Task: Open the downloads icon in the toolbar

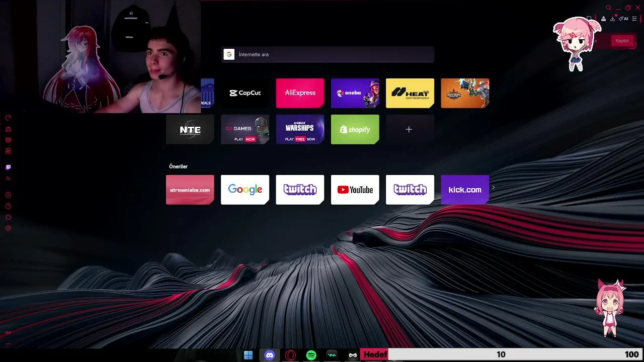Action: (612, 19)
